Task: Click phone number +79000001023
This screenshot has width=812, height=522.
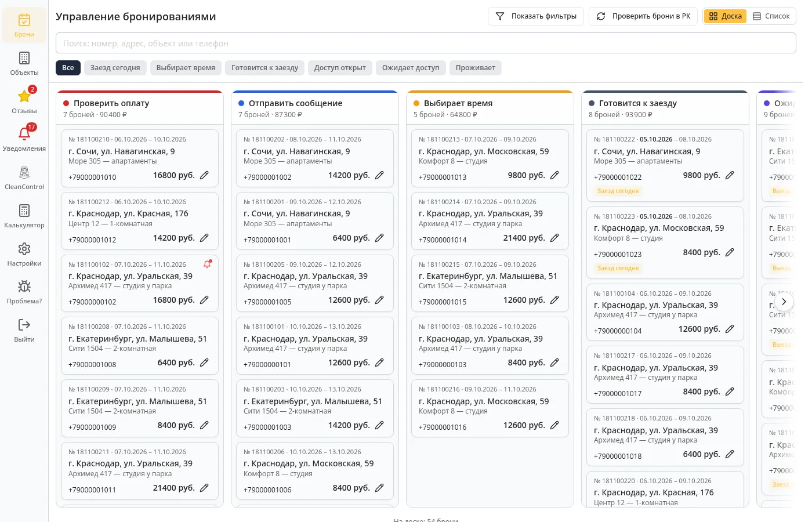Action: [x=618, y=255]
